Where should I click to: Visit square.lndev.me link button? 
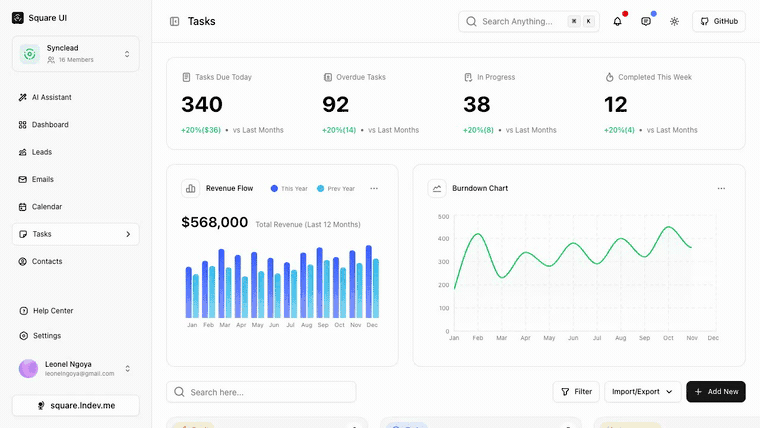click(76, 406)
